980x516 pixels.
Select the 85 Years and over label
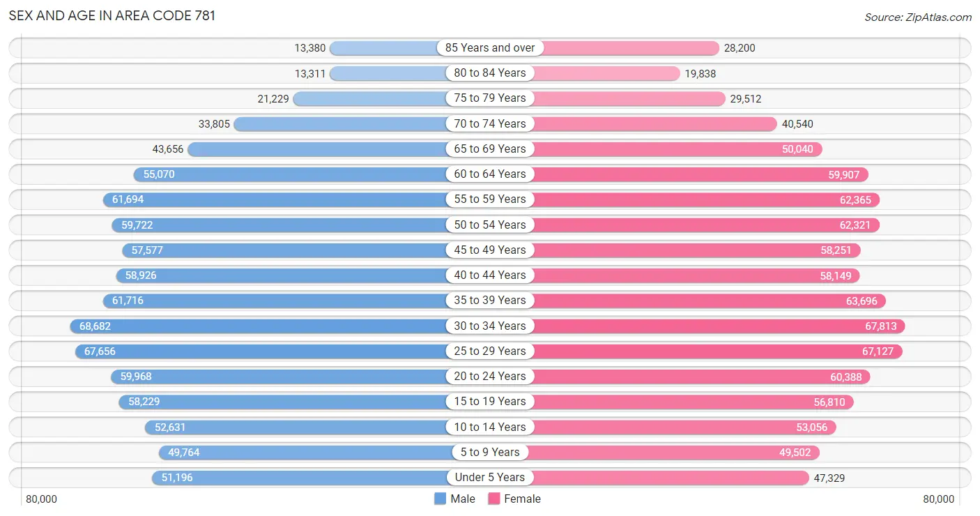pos(490,47)
